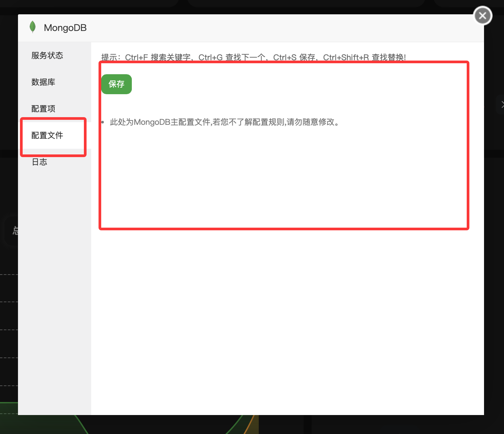
Task: Click the warning note about config rules
Action: pos(225,122)
